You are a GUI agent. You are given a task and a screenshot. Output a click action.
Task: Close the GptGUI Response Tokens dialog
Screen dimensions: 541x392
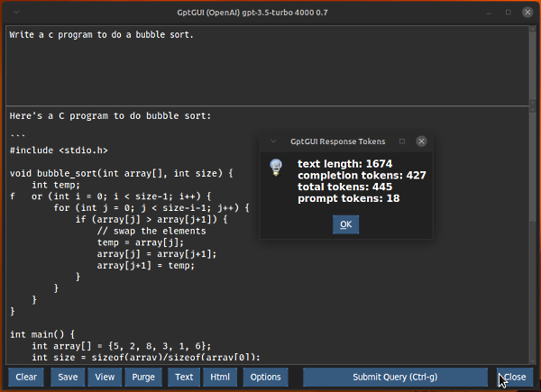tap(421, 141)
